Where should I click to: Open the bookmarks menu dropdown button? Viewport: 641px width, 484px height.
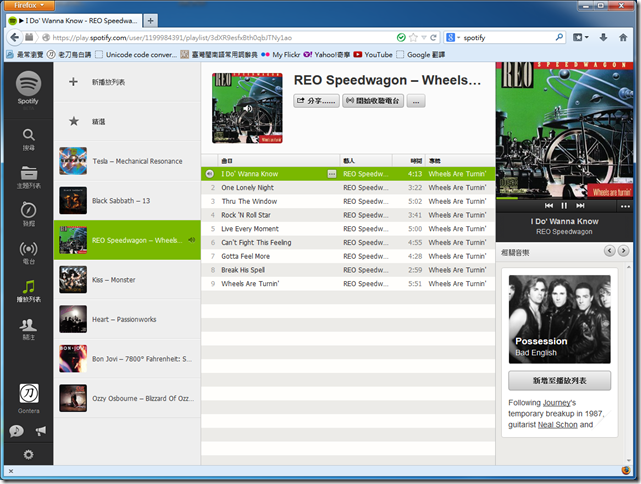pyautogui.click(x=580, y=38)
